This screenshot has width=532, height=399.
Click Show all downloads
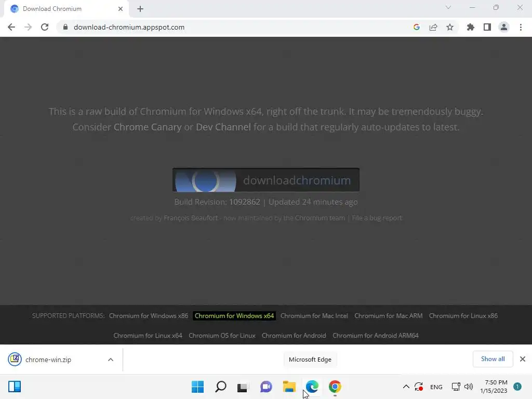(x=493, y=359)
